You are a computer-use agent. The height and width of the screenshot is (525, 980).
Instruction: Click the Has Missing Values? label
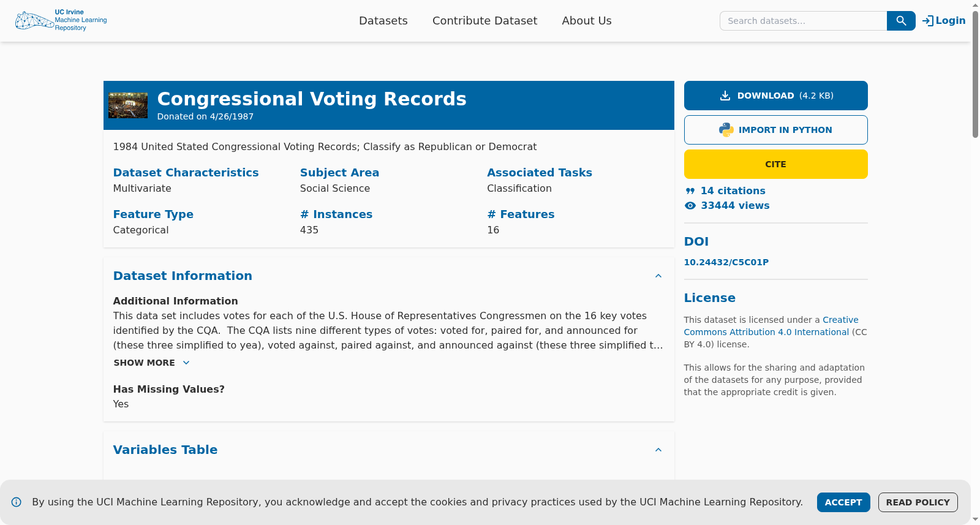point(169,390)
